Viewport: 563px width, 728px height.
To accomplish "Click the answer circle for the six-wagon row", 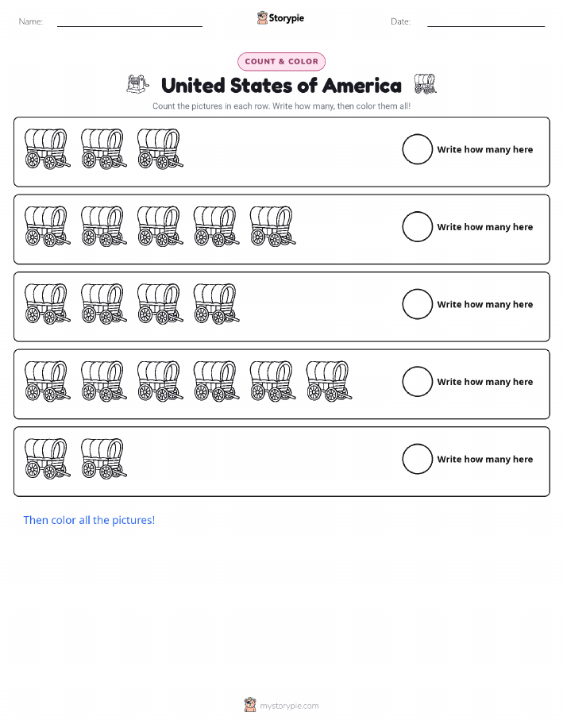I will (417, 382).
